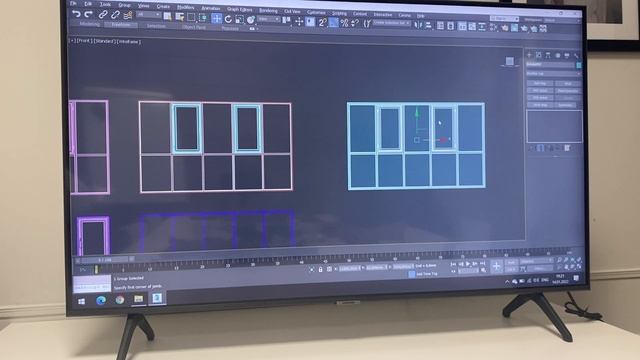Click the Align tool icon
Viewport: 640px width, 360px height.
[x=428, y=25]
